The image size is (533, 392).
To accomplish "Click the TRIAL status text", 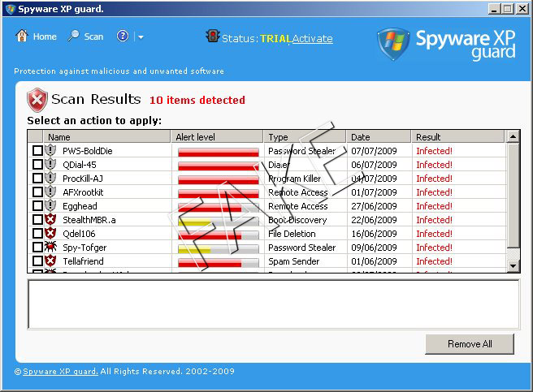I will 276,39.
